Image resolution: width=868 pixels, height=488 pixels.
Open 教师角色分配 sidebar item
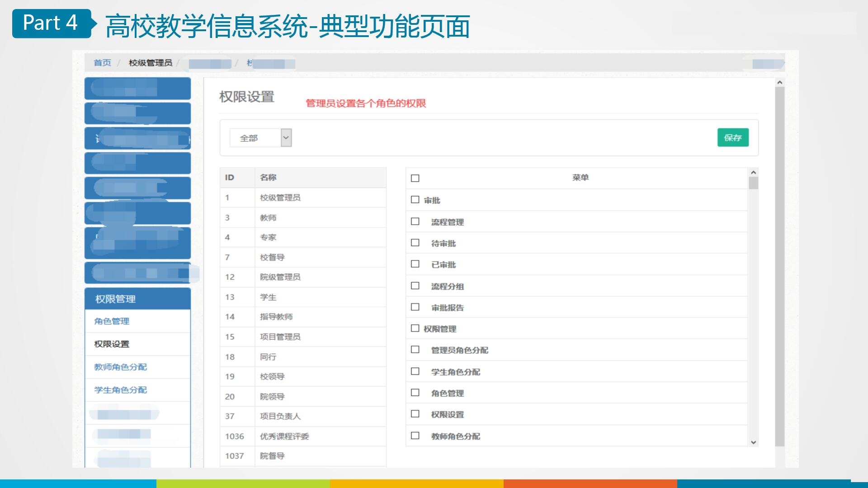pos(120,367)
